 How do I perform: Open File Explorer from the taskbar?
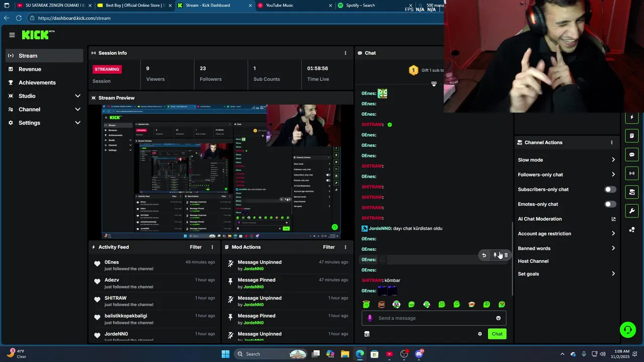pos(345,354)
